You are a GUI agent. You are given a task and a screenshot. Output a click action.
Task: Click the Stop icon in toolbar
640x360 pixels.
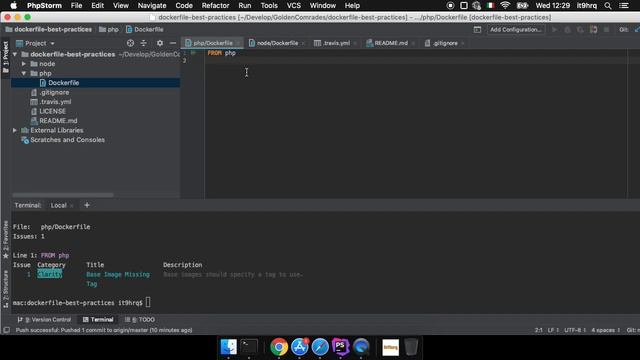pos(607,29)
